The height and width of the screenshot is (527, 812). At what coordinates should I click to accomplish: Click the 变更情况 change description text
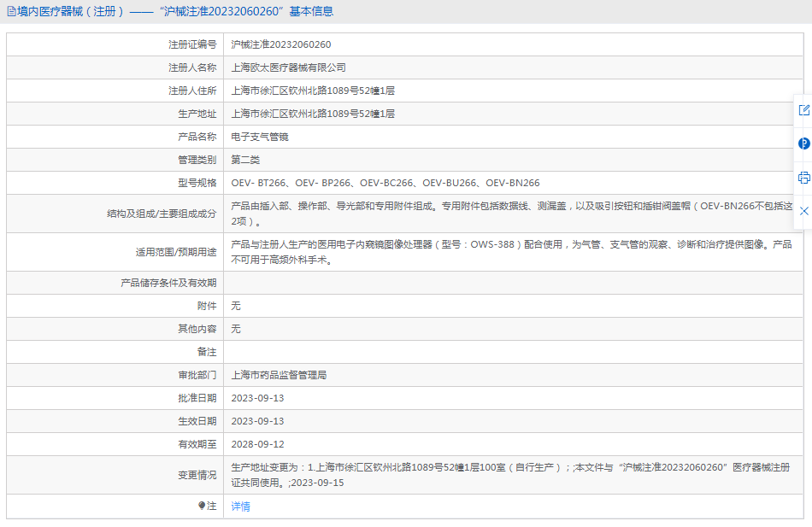[x=510, y=475]
